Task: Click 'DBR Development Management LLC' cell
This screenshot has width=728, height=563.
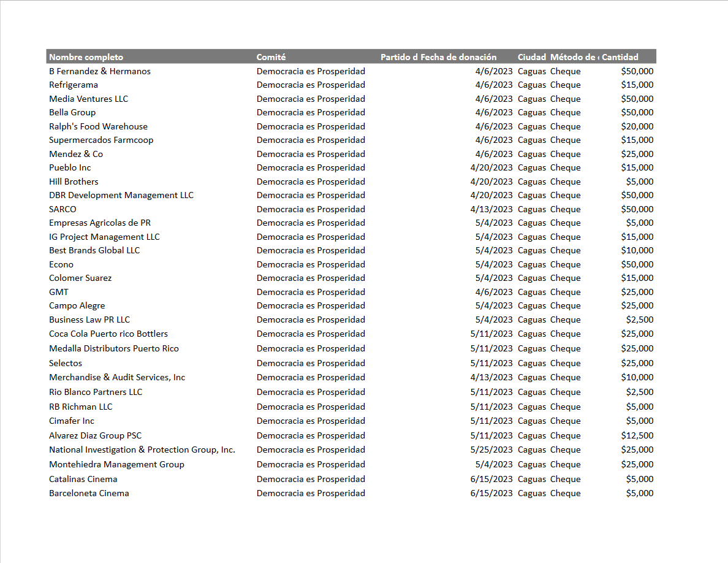Action: (121, 195)
